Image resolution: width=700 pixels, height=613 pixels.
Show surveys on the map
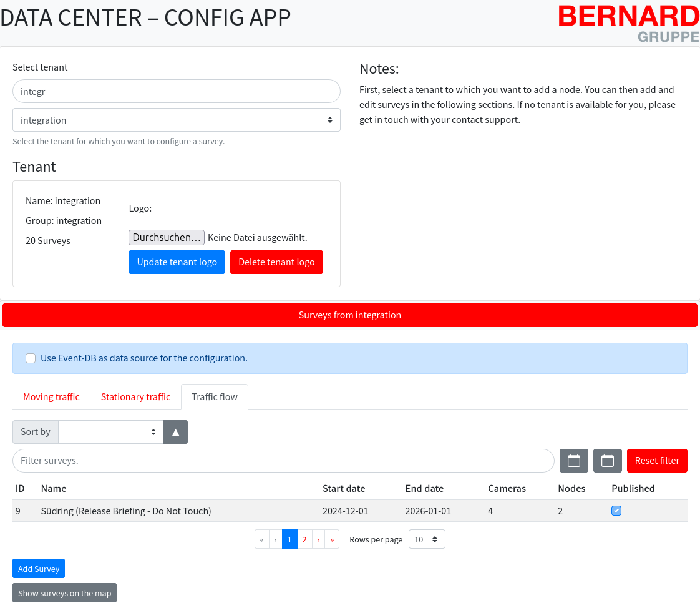[x=65, y=593]
